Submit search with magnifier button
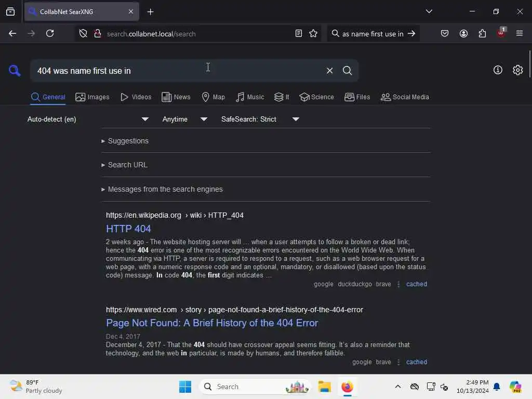The height and width of the screenshot is (399, 532). [347, 71]
